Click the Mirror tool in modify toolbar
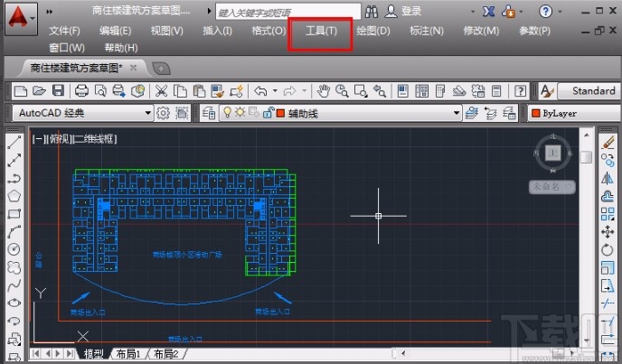Screen dimensions: 622x364 (608, 177)
